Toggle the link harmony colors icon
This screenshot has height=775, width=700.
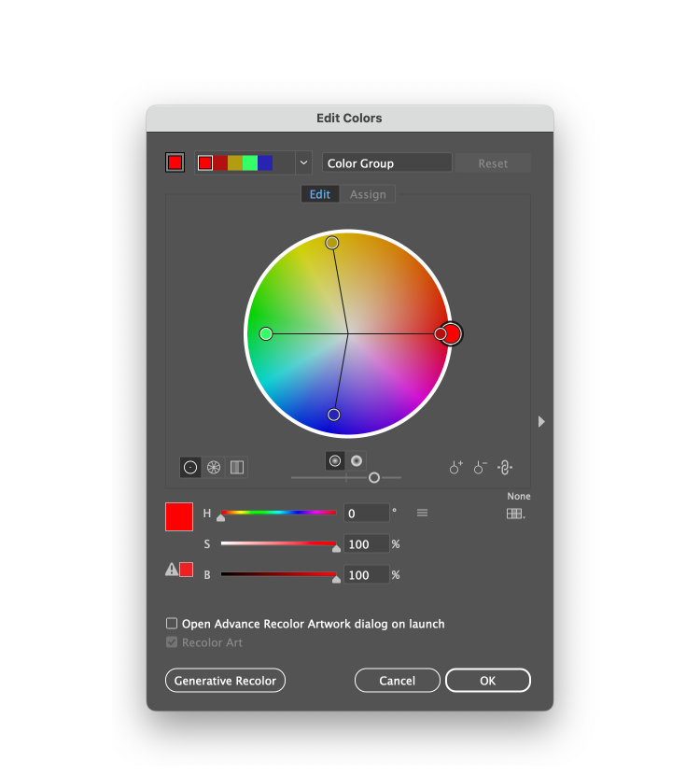pos(505,467)
